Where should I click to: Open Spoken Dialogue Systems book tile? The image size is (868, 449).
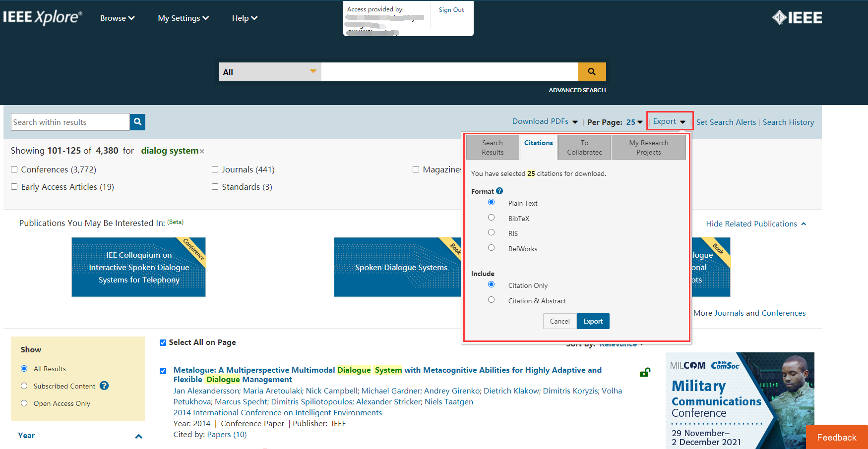tap(398, 267)
